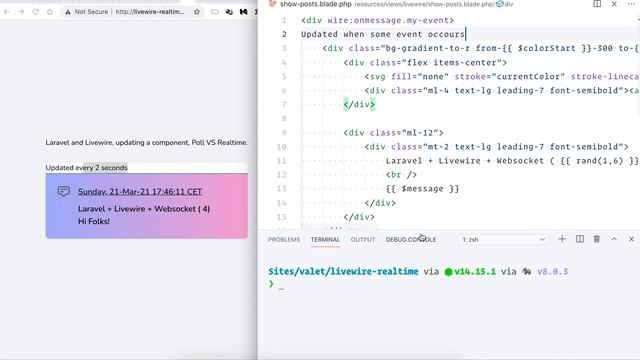Image resolution: width=640 pixels, height=360 pixels.
Task: Open the '1: zsh' terminal dropdown
Action: coord(503,240)
